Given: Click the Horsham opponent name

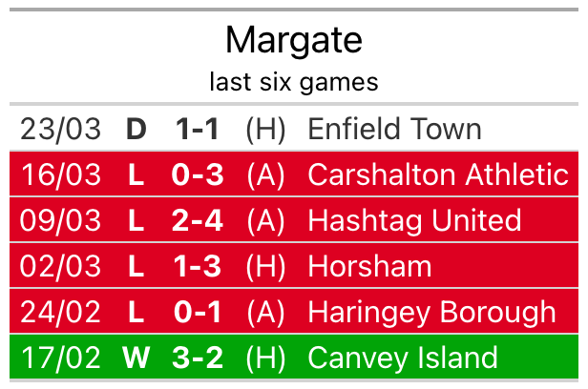Looking at the screenshot, I should click(369, 266).
